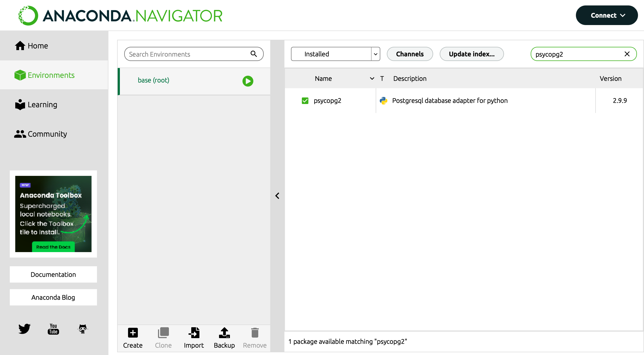Toggle the Installed packages filter dropdown
Screen dimensions: 644x355
click(376, 54)
